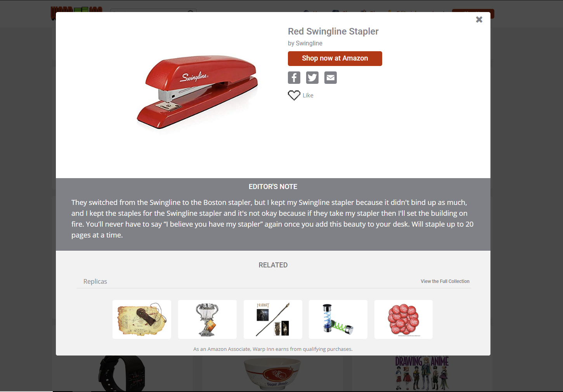
Task: Click View the Full Collection link
Action: click(x=445, y=281)
